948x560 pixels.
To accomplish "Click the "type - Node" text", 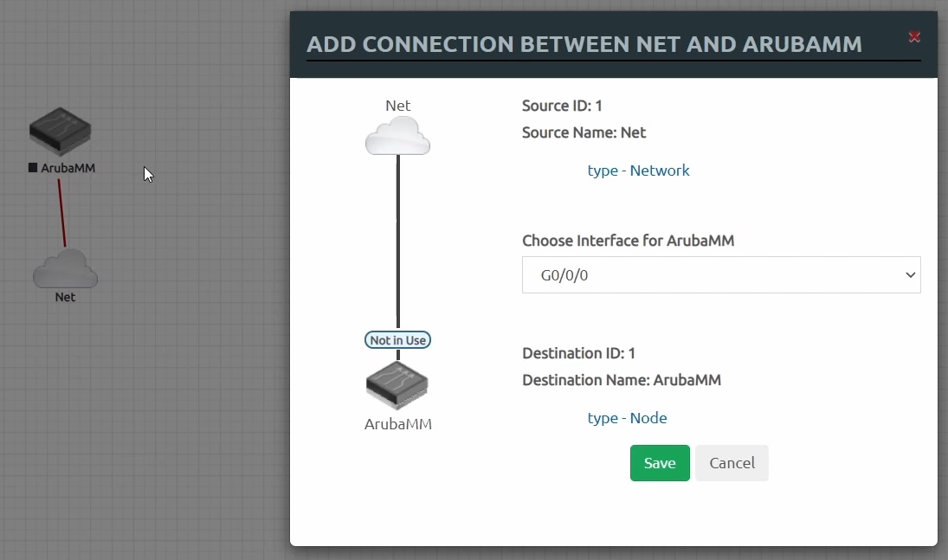I will 627,418.
